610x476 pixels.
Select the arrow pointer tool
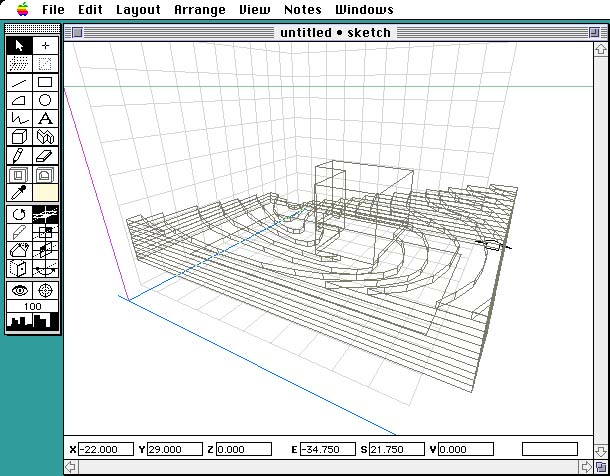pyautogui.click(x=19, y=46)
